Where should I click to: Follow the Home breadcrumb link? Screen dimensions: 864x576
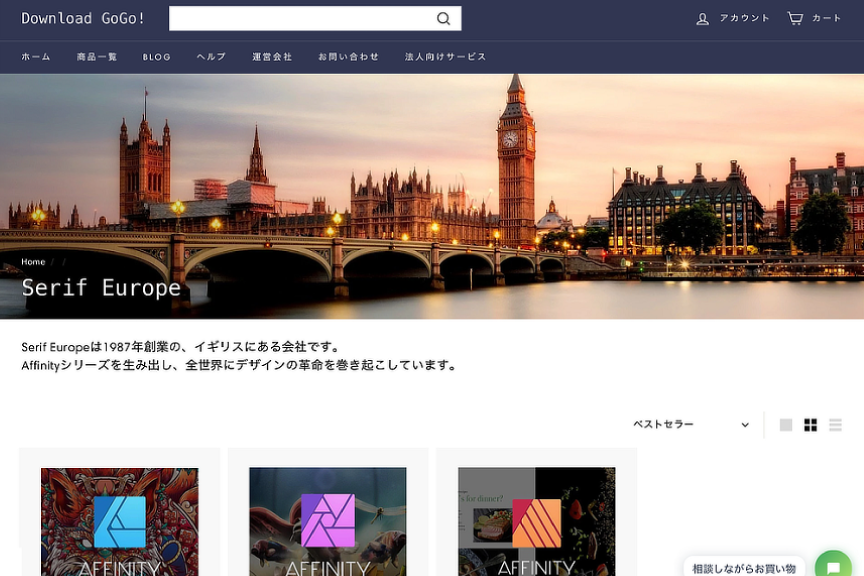point(33,262)
